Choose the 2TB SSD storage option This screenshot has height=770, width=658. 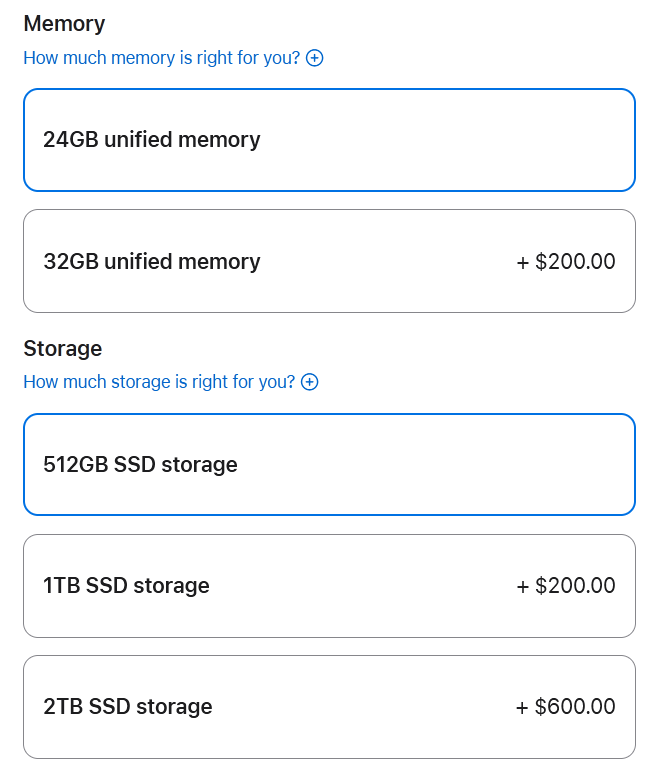(x=329, y=707)
